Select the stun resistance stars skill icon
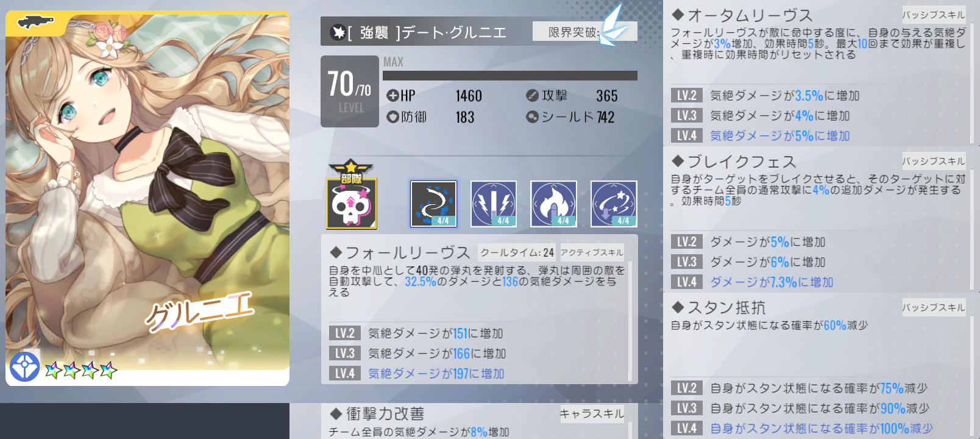The image size is (980, 439). (614, 204)
